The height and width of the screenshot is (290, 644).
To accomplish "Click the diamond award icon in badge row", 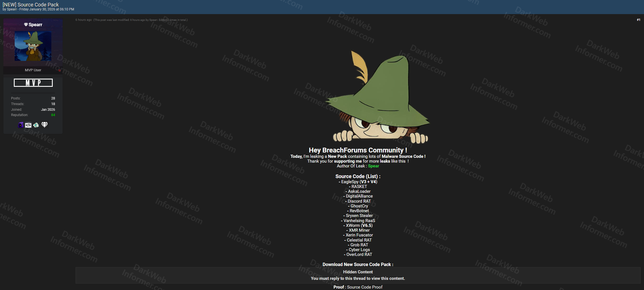I will point(45,125).
